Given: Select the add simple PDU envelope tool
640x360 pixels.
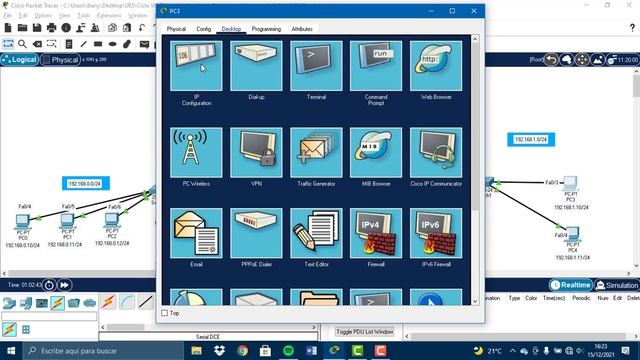Looking at the screenshot, I should (144, 44).
